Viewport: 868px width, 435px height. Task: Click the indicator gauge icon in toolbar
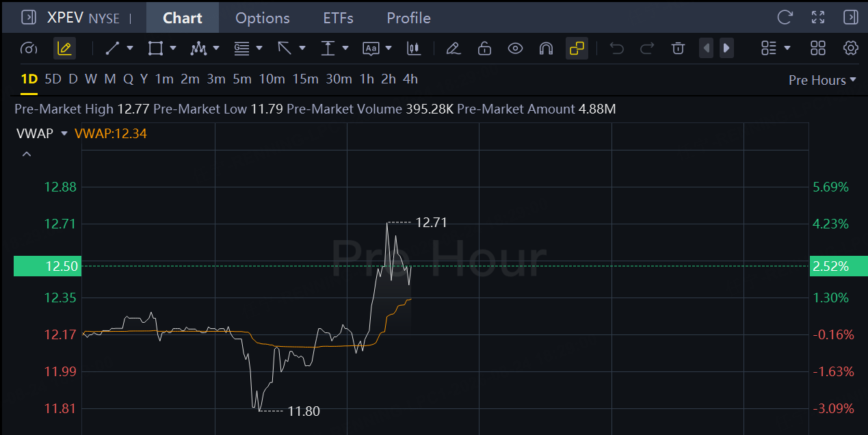pyautogui.click(x=29, y=48)
